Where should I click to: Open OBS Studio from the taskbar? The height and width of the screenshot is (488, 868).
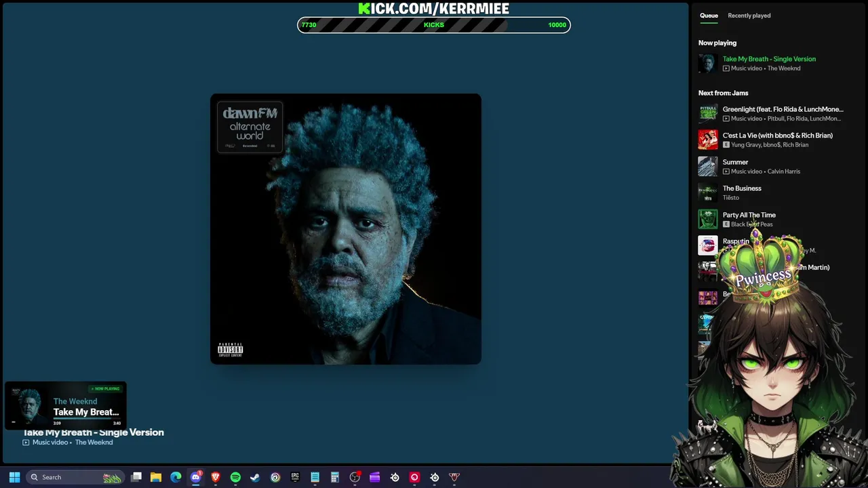click(x=355, y=477)
